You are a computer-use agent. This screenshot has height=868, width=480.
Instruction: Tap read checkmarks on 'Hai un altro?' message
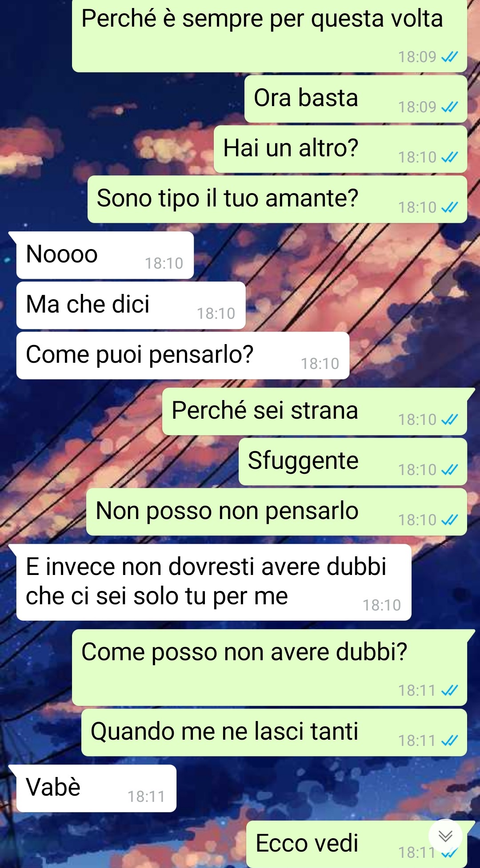point(449,157)
